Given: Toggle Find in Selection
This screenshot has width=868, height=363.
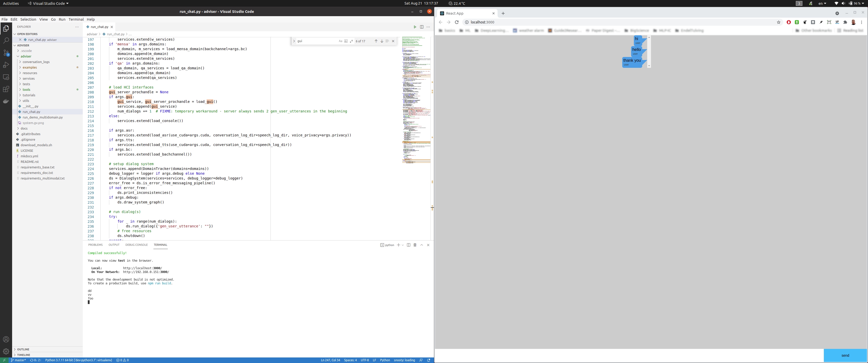Looking at the screenshot, I should pyautogui.click(x=387, y=41).
